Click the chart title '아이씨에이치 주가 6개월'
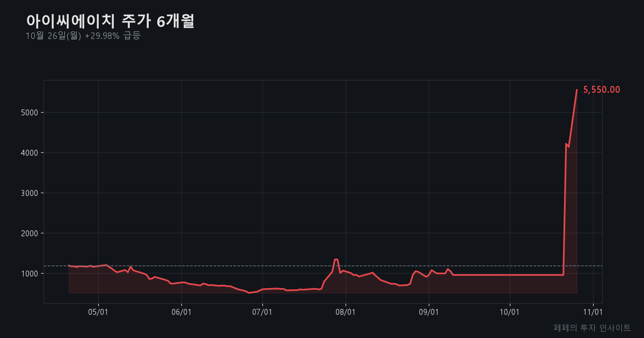This screenshot has width=644, height=338. pos(110,21)
